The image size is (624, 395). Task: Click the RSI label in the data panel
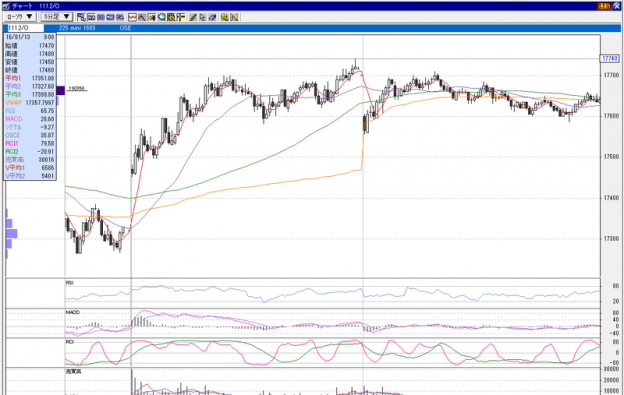(10, 111)
